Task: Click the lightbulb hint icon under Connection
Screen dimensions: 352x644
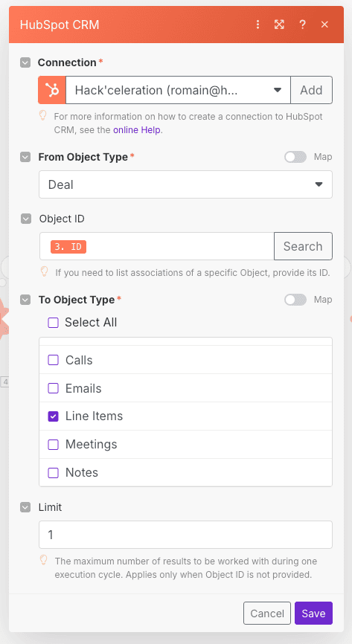Action: point(42,115)
